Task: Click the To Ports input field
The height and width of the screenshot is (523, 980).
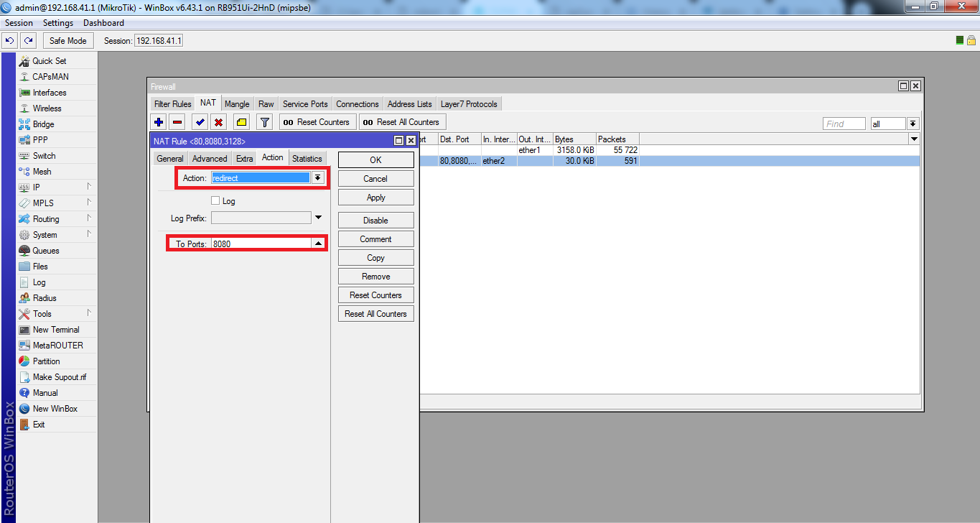Action: click(x=261, y=244)
